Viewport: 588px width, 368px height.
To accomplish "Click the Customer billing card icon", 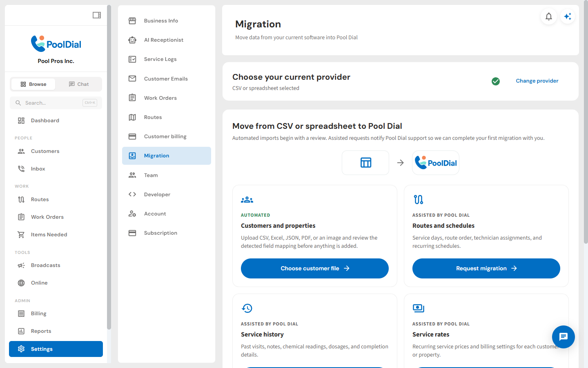I will 132,137.
